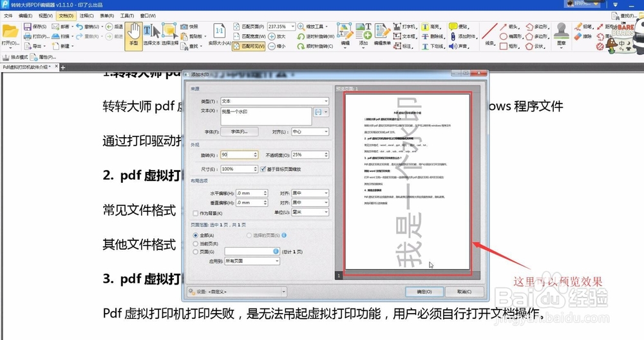The width and height of the screenshot is (644, 340).
Task: Zoom out with the 缩小 minus icon
Action: point(272,46)
